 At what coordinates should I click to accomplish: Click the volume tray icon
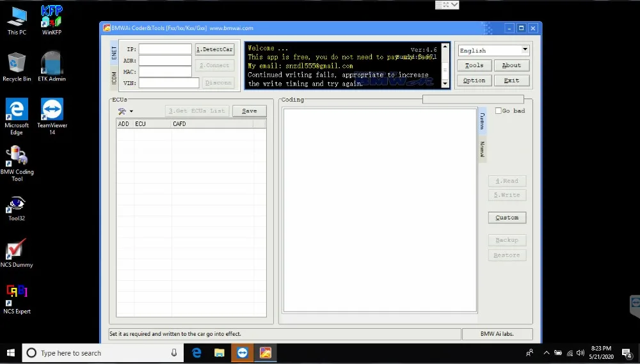581,353
